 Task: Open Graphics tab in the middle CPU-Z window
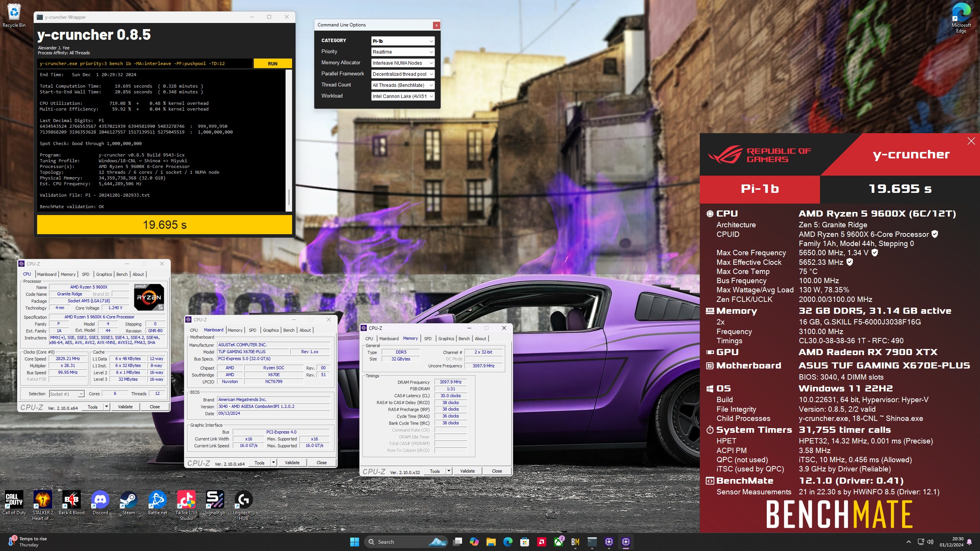271,330
